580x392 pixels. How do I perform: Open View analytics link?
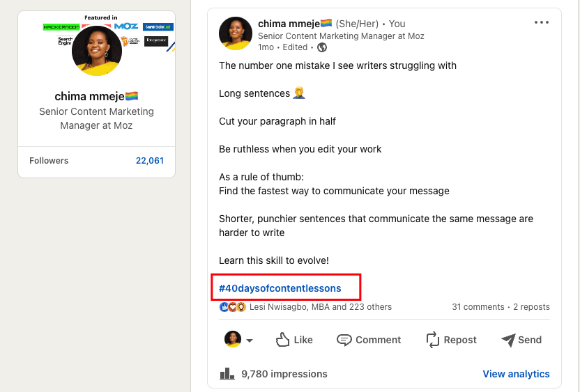pos(516,374)
